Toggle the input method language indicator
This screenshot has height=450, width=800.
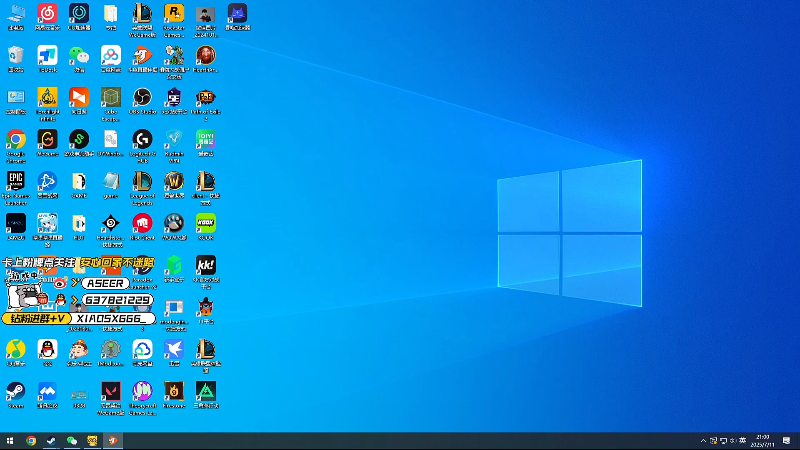[x=743, y=441]
